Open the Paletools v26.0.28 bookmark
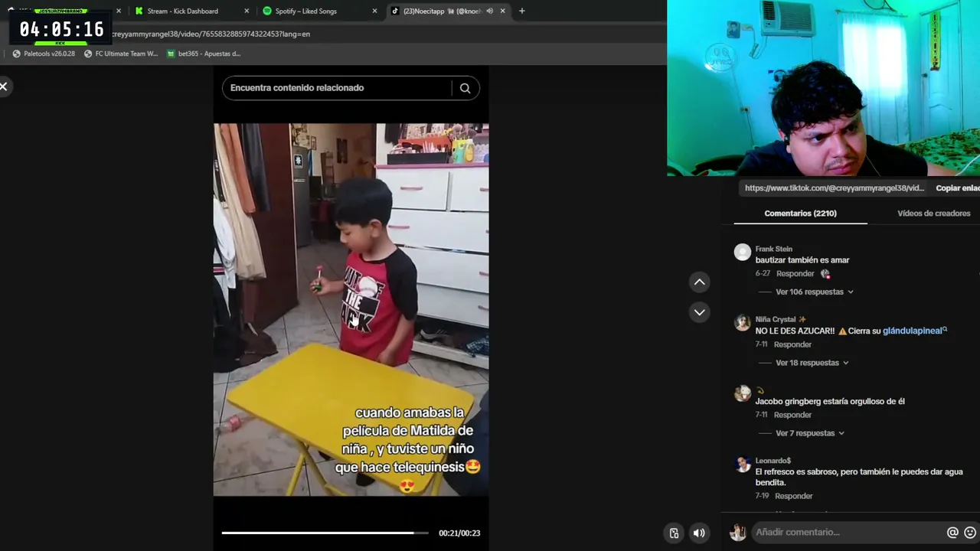This screenshot has height=551, width=980. click(44, 54)
